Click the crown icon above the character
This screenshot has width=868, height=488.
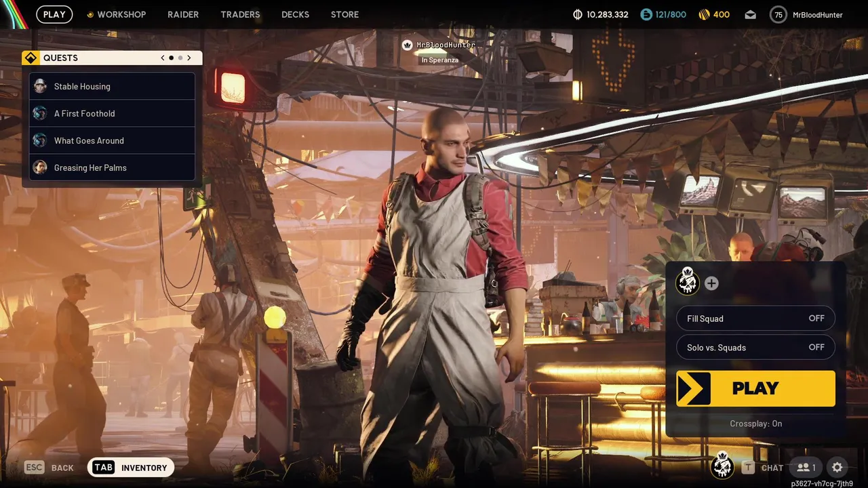click(x=408, y=45)
